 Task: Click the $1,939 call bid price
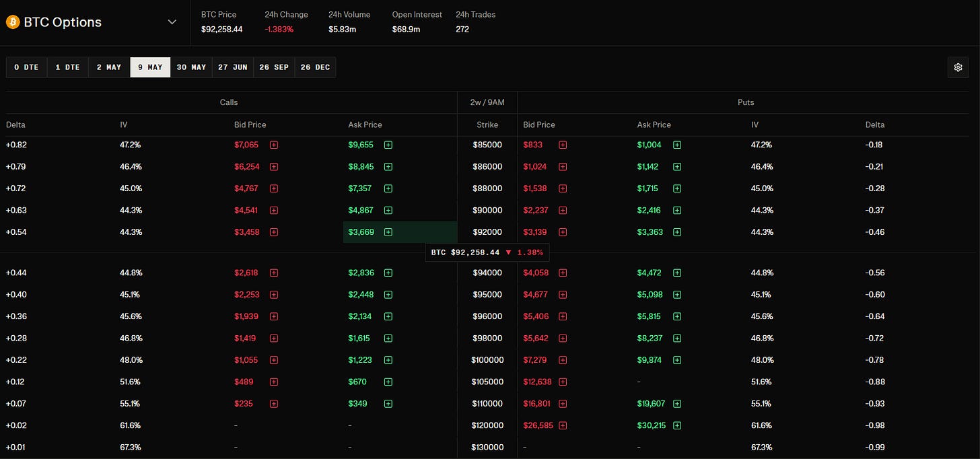click(x=246, y=316)
